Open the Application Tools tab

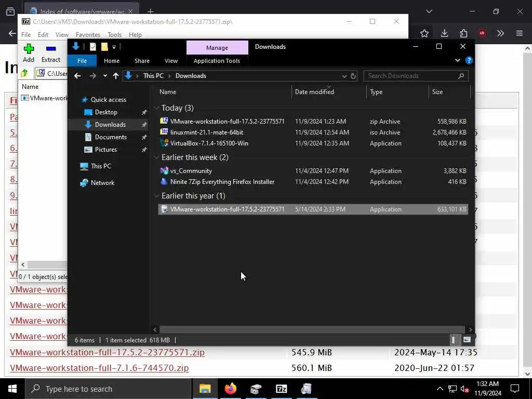pos(217,61)
